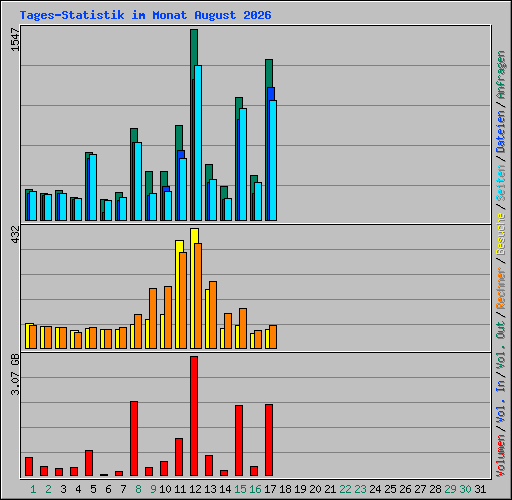Viewport: 512px width, 500px height.
Task: Click day label '17' on the x-axis
Action: pos(270,489)
